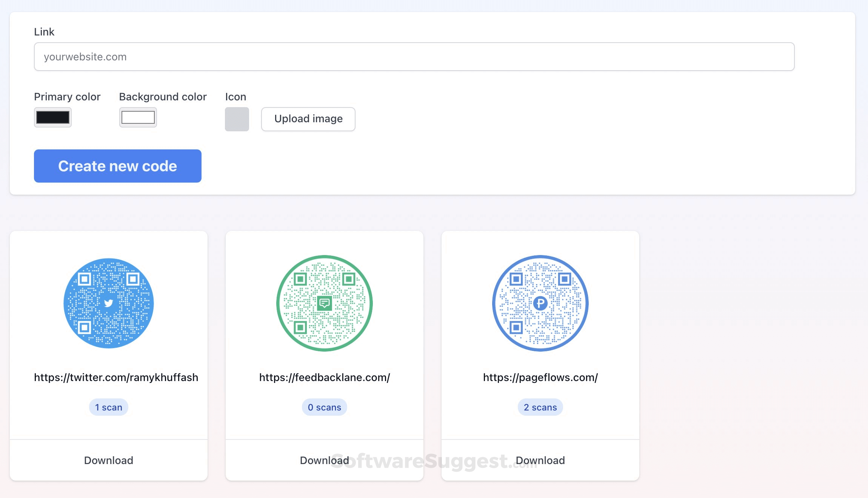Viewport: 868px width, 498px height.
Task: Download the pageflows QR code
Action: [540, 460]
